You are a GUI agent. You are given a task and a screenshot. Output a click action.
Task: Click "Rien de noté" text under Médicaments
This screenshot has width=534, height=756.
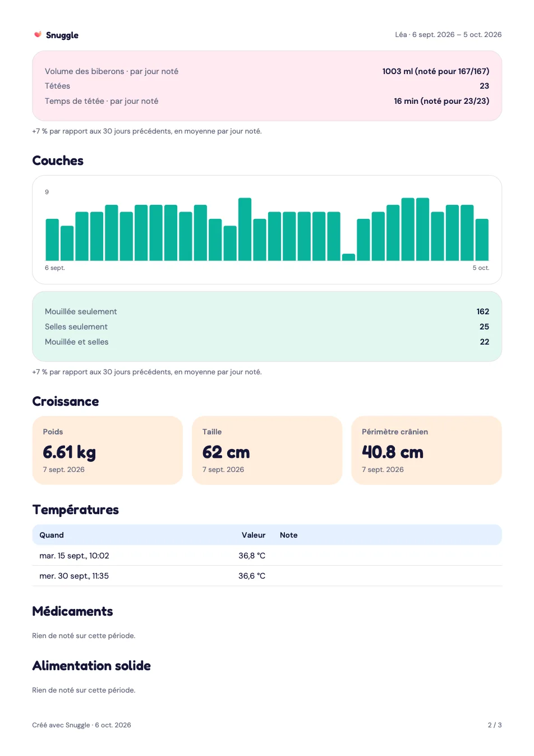[84, 636]
